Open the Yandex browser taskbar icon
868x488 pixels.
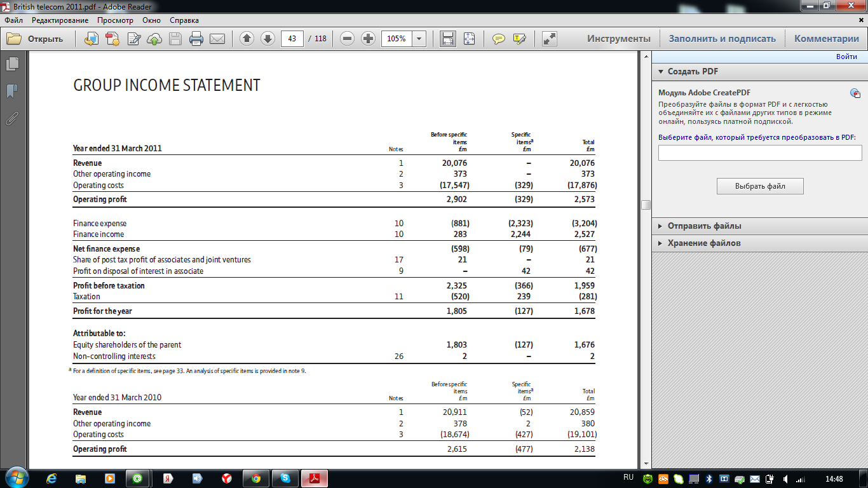(226, 478)
